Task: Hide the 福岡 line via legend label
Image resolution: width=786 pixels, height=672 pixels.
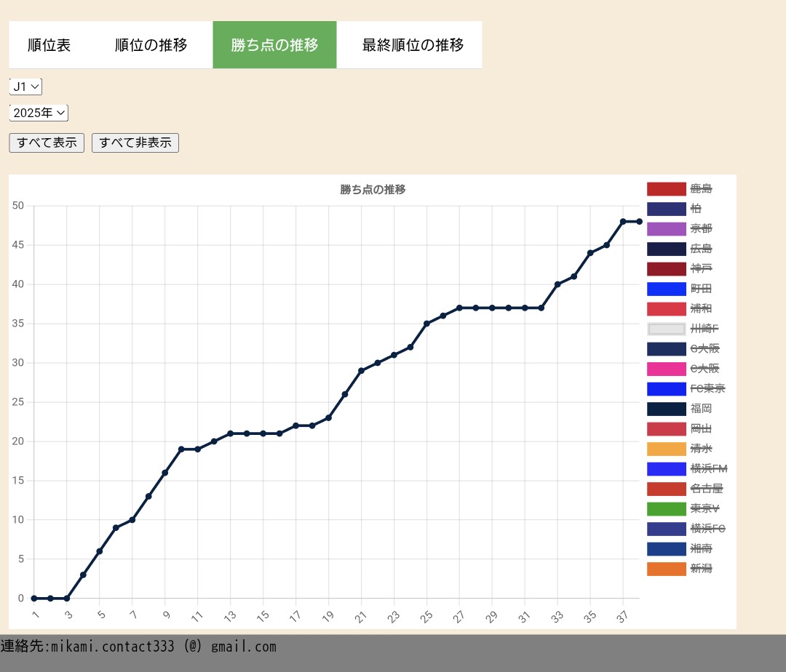Action: (x=701, y=409)
